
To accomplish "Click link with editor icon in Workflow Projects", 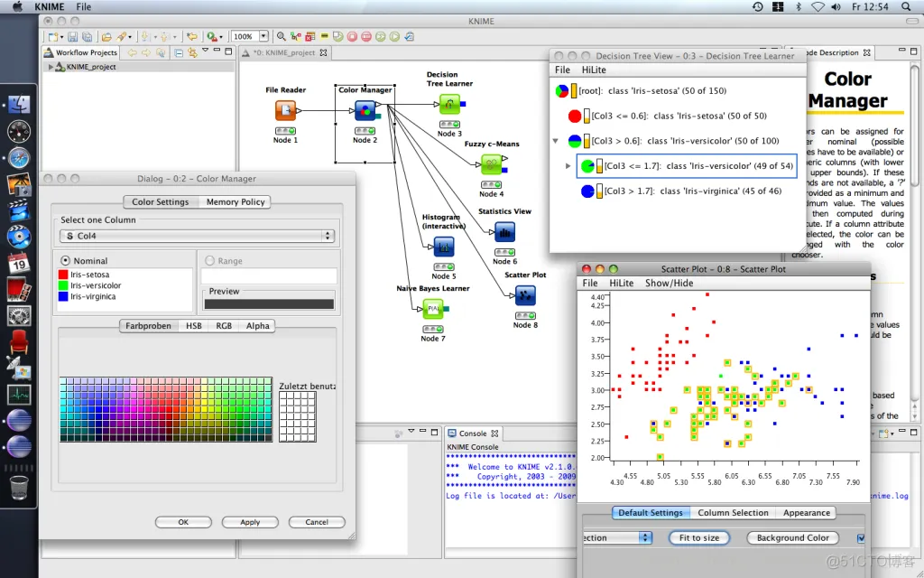I will tap(192, 52).
